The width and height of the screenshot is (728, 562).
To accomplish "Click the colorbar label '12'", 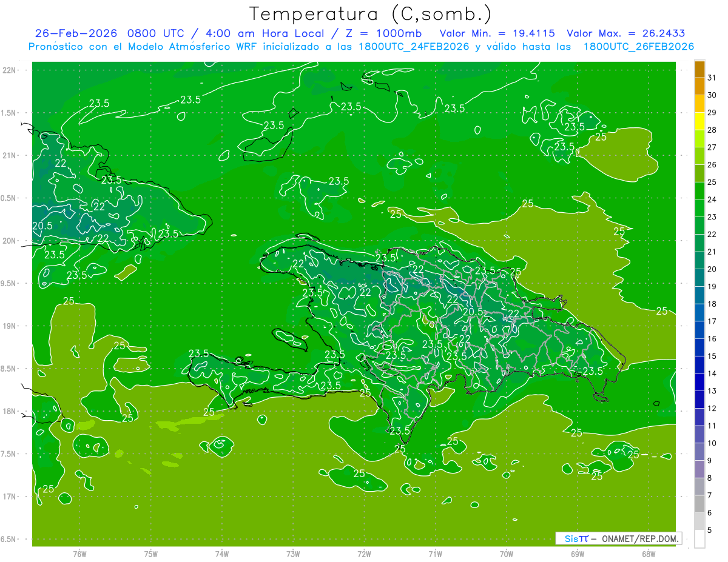I will tap(712, 408).
